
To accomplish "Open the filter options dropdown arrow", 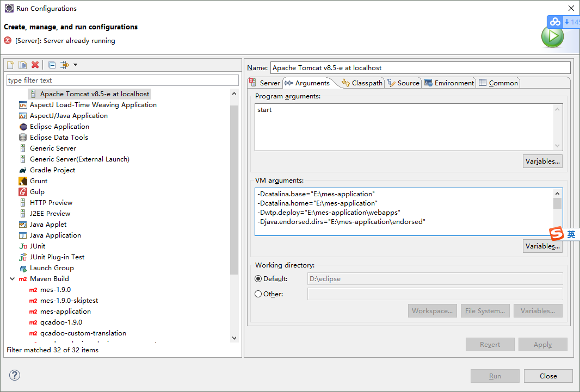I will (x=75, y=65).
